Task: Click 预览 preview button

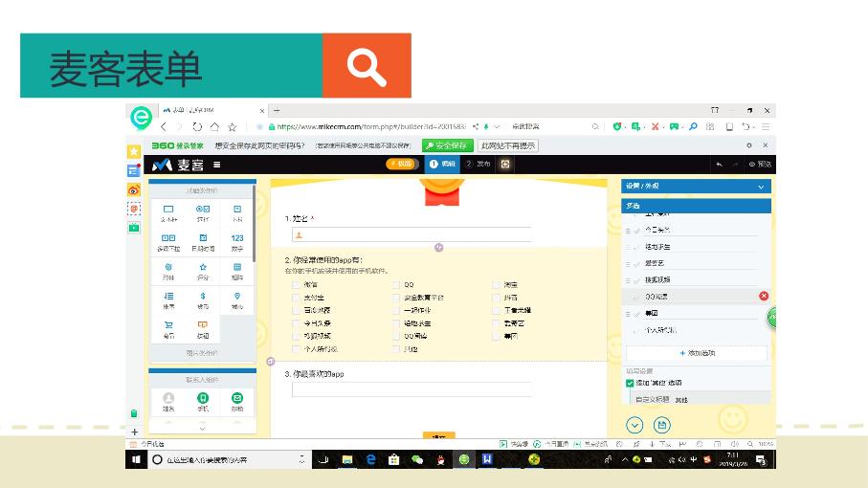Action: coord(760,165)
